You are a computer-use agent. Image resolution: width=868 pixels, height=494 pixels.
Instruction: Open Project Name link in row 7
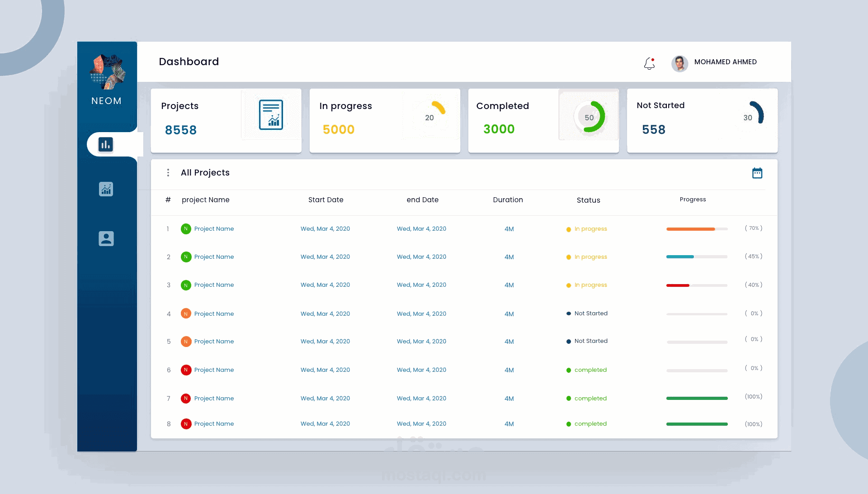(214, 399)
